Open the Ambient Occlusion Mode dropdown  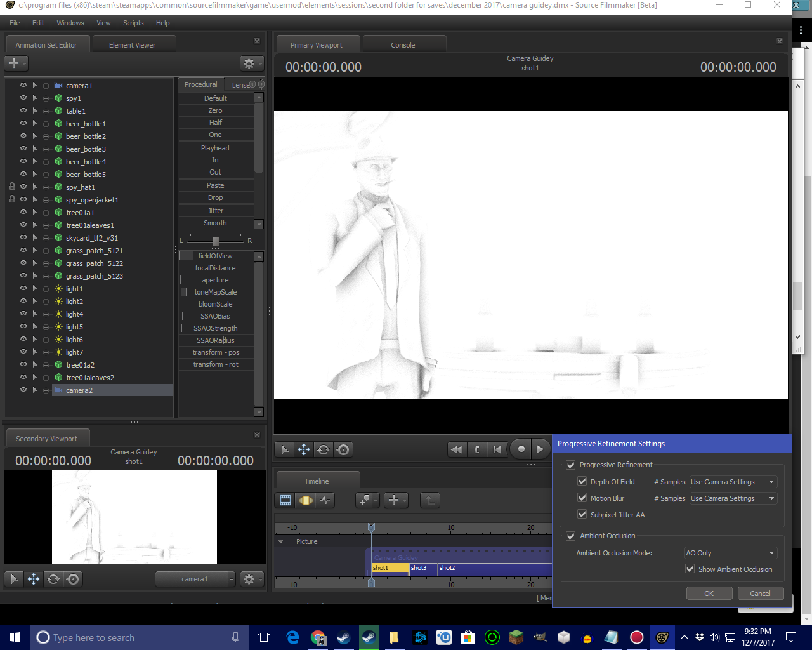[730, 553]
